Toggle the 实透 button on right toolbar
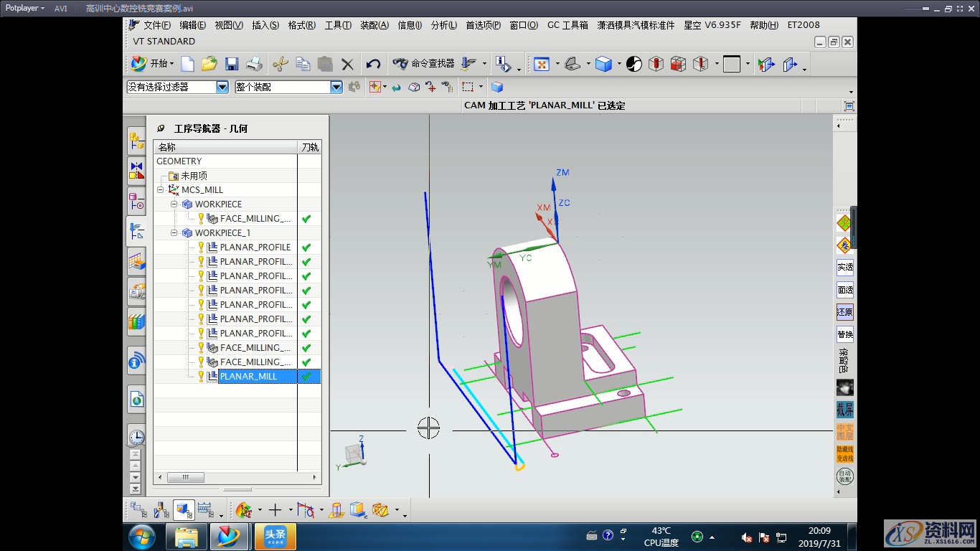 pyautogui.click(x=844, y=267)
